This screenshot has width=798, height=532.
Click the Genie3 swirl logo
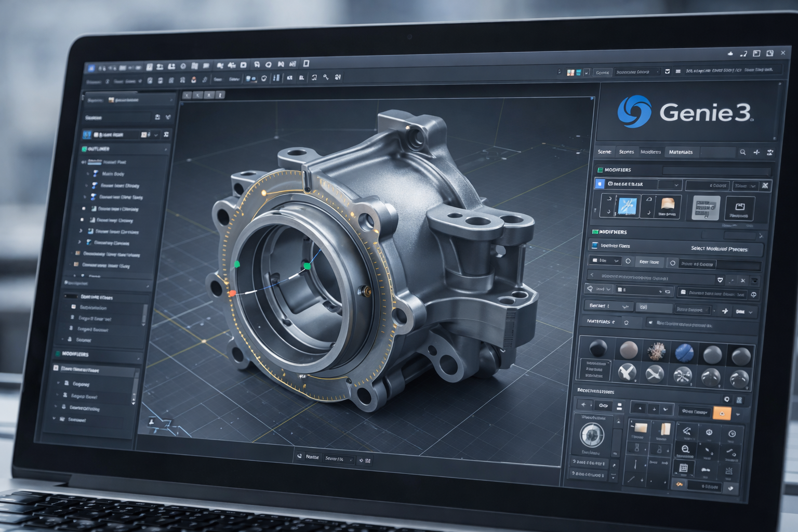[634, 111]
